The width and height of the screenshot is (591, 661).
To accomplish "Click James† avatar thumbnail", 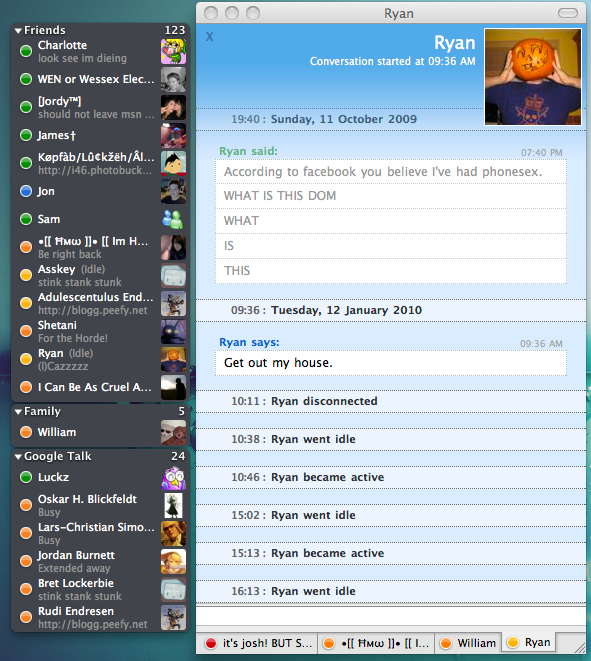I will [x=173, y=135].
